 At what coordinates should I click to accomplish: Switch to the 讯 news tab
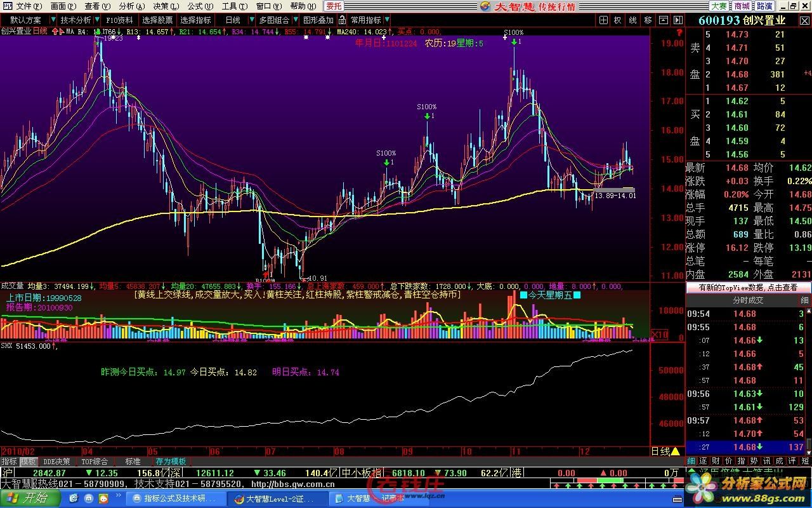coord(766,460)
